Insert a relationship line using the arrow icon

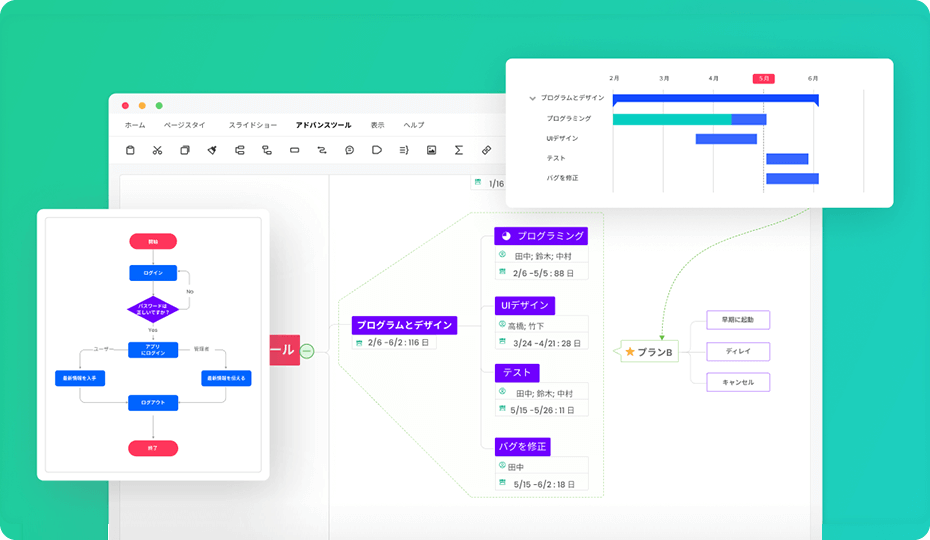[322, 150]
